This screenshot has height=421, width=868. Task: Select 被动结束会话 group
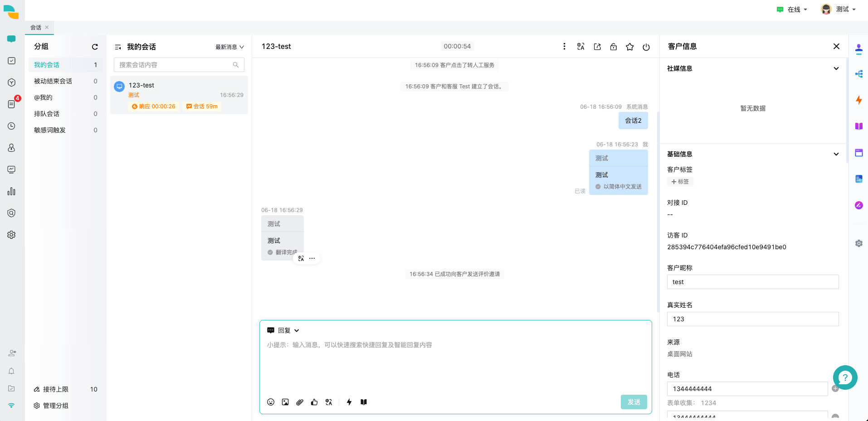point(66,81)
